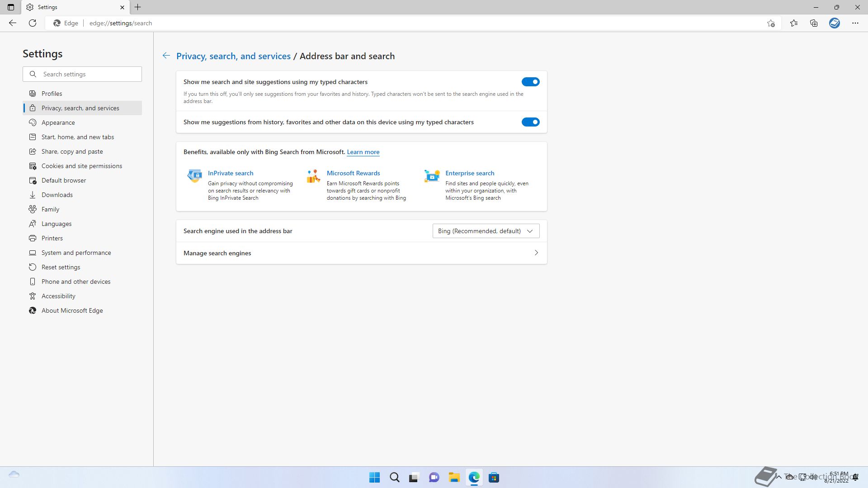Go to Start, home, and new tabs
The width and height of the screenshot is (868, 488).
[x=82, y=137]
